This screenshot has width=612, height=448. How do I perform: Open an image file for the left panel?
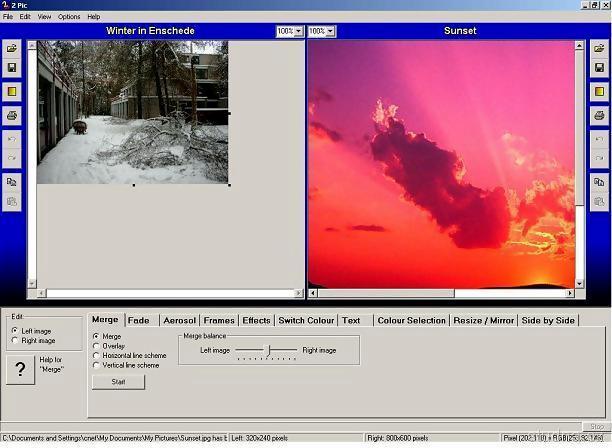tap(12, 48)
